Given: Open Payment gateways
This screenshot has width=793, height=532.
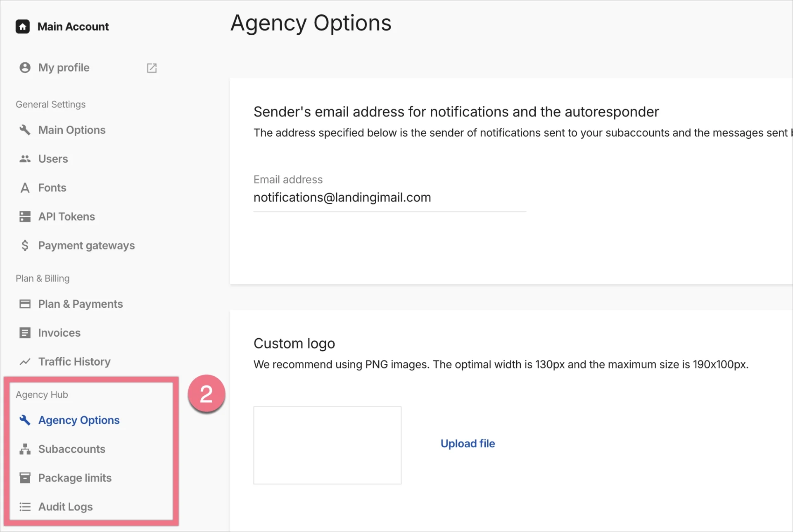Looking at the screenshot, I should pos(86,245).
